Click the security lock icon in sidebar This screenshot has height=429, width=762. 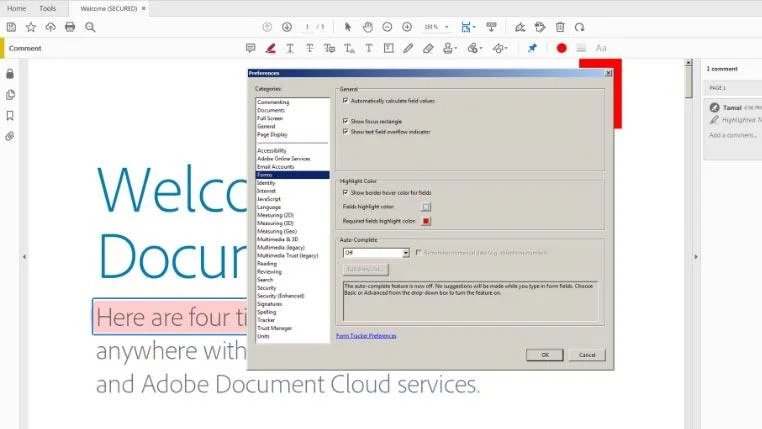[10, 74]
